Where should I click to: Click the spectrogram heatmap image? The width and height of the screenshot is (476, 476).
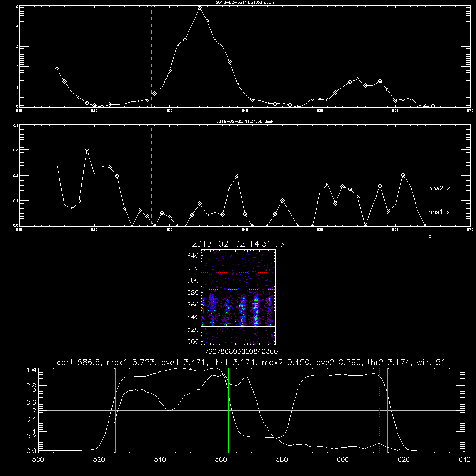(x=238, y=297)
